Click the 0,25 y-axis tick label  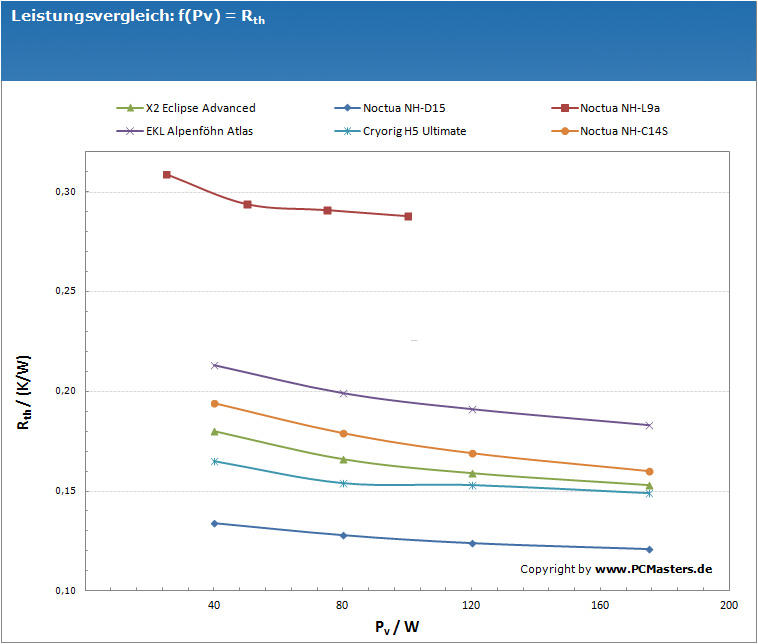click(x=66, y=291)
